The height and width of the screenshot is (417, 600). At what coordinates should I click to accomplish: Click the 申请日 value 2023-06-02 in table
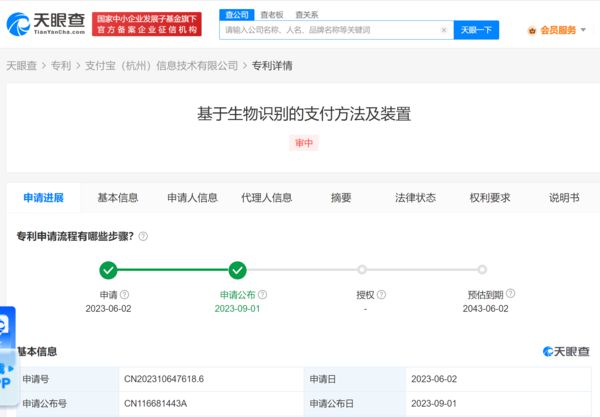(x=434, y=379)
